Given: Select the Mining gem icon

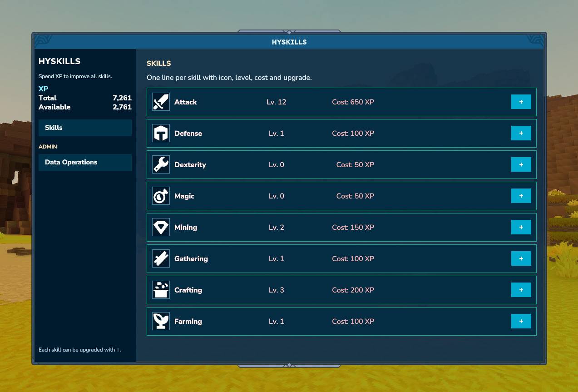Looking at the screenshot, I should (x=161, y=228).
